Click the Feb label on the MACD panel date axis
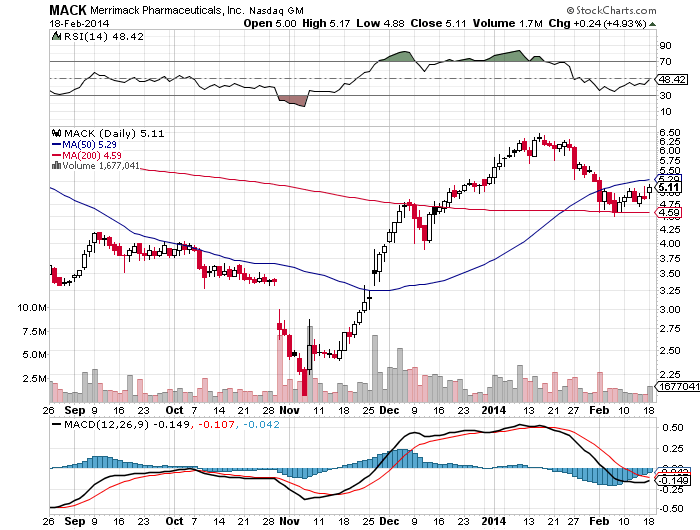The image size is (700, 530). (599, 521)
